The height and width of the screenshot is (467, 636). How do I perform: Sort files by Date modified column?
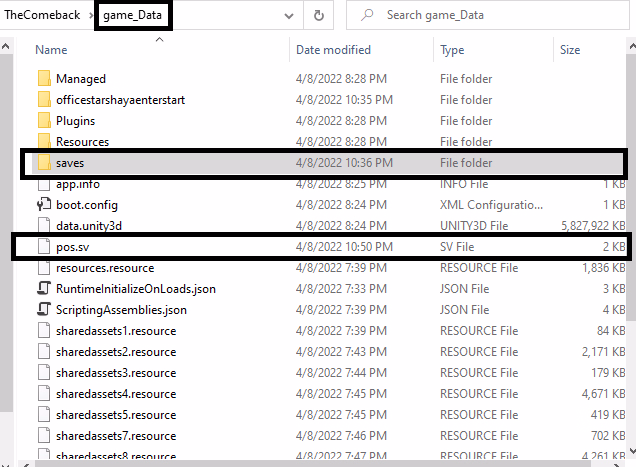(333, 49)
